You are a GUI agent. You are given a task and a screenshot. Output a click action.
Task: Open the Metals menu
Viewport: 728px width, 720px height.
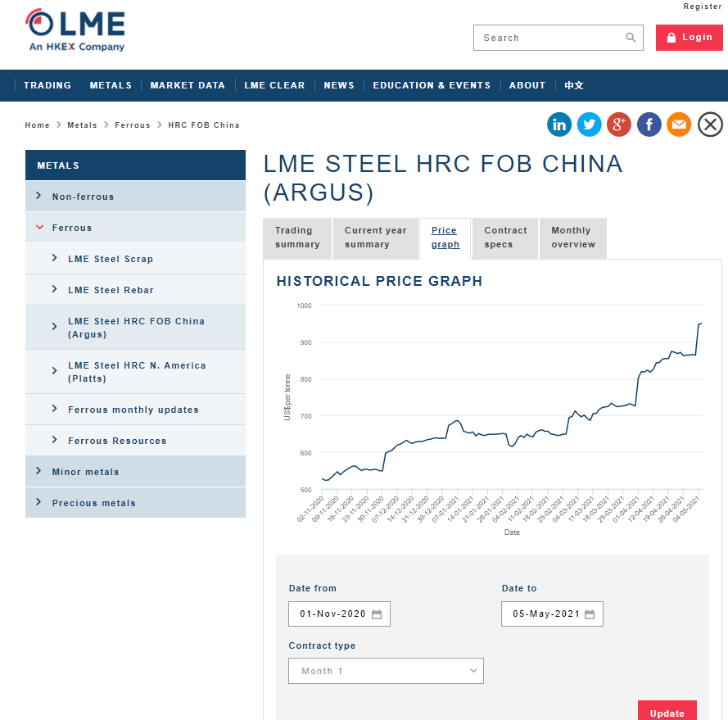tap(111, 85)
